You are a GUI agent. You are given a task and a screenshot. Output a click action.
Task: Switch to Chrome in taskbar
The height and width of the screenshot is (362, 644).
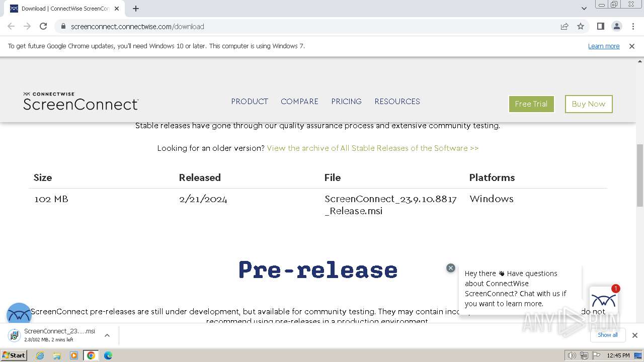tap(91, 355)
